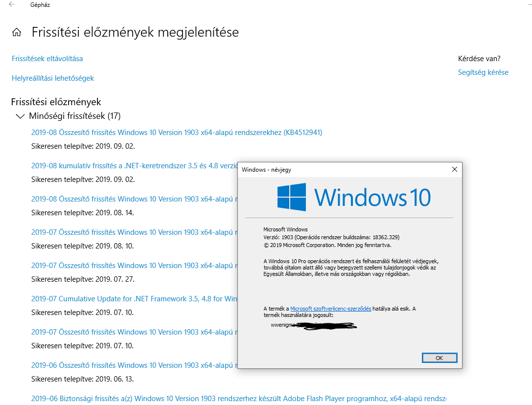Collapse Minőségi frissítések (17) section

click(21, 116)
